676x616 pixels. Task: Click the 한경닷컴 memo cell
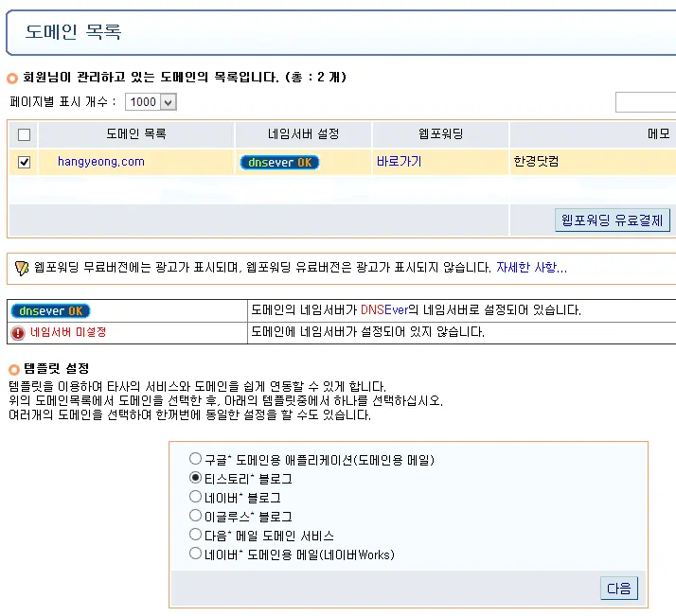tap(536, 162)
